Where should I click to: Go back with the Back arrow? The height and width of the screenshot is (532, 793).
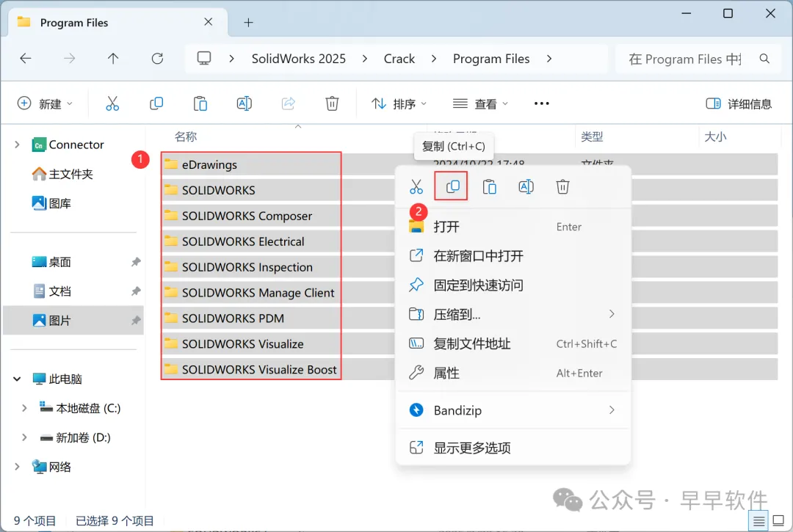(25, 59)
